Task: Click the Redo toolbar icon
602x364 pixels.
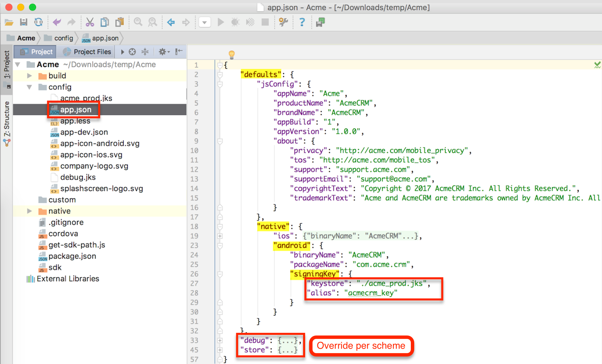Action: (71, 22)
